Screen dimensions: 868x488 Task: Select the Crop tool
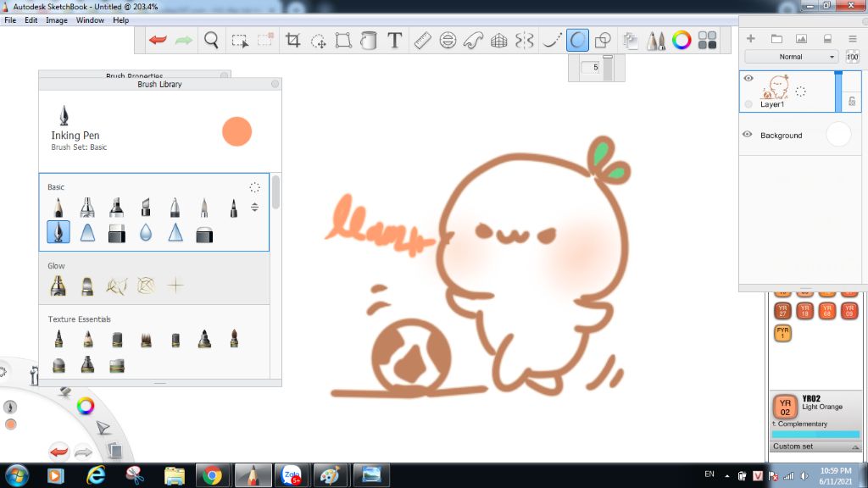[292, 40]
